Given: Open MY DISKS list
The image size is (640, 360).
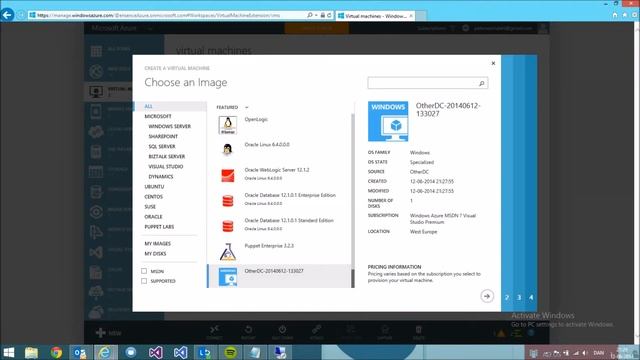Looking at the screenshot, I should coord(155,254).
